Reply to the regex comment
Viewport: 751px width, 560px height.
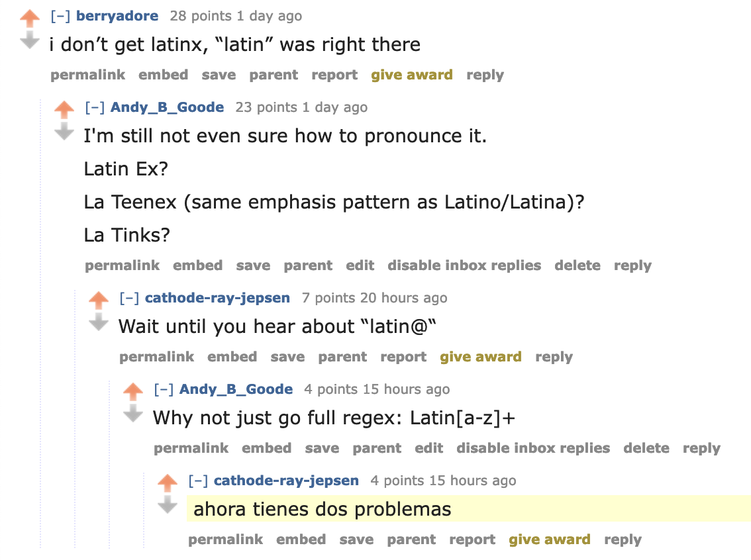tap(701, 447)
